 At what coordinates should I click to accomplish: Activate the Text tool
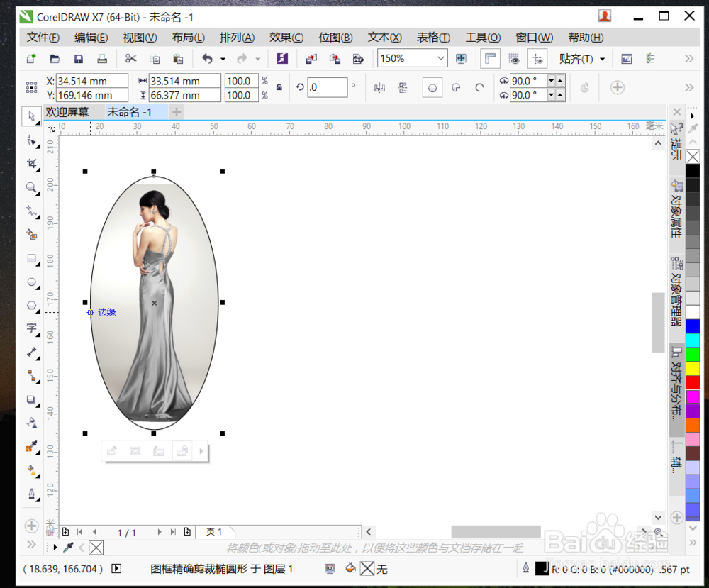[31, 328]
